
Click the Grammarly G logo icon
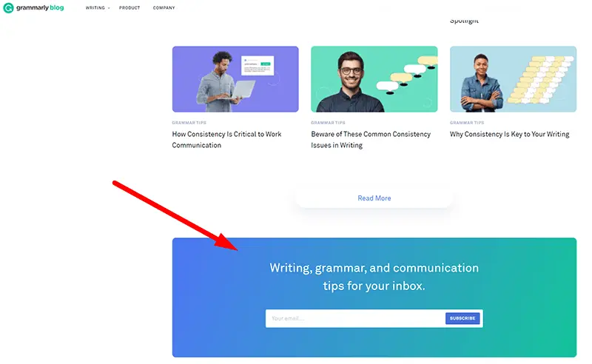point(8,7)
